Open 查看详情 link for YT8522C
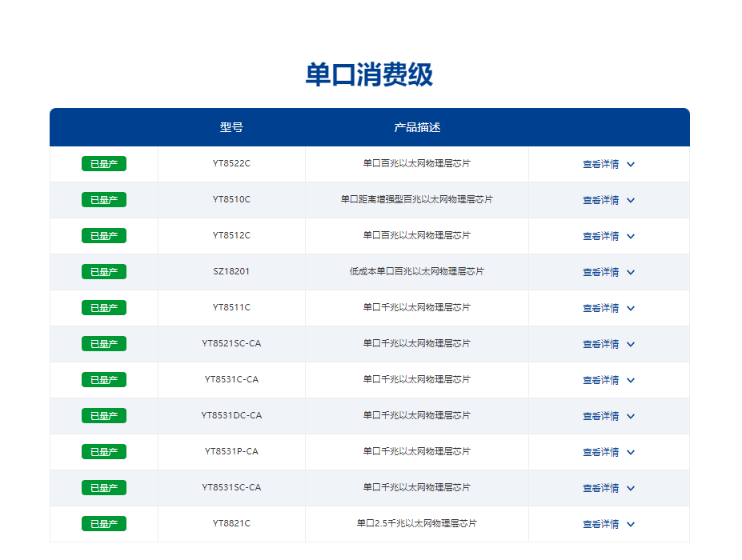Screen dimensions: 742x560 click(600, 164)
